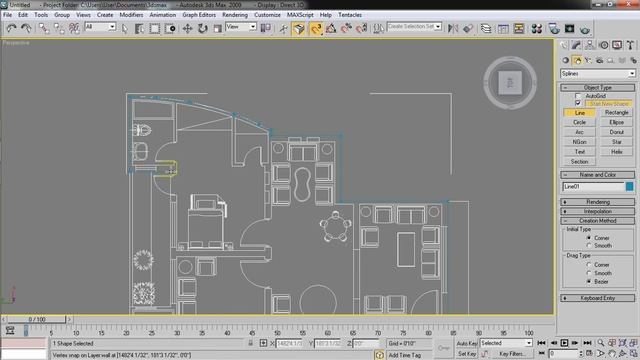The image size is (640, 360).
Task: Activate the Select Object arrow tool
Action: 124,28
